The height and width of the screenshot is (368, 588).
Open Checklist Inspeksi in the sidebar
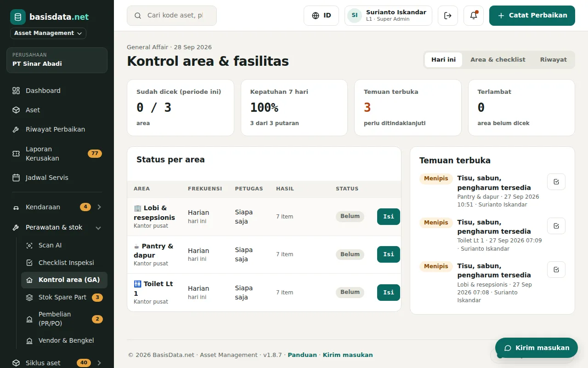[64, 263]
